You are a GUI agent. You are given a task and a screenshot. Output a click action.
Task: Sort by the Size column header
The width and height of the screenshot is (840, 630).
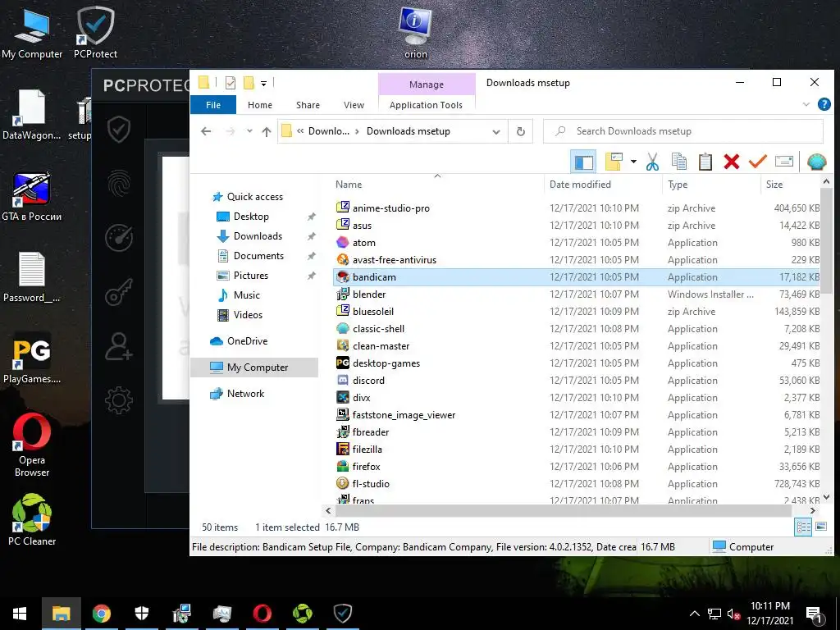pyautogui.click(x=774, y=185)
